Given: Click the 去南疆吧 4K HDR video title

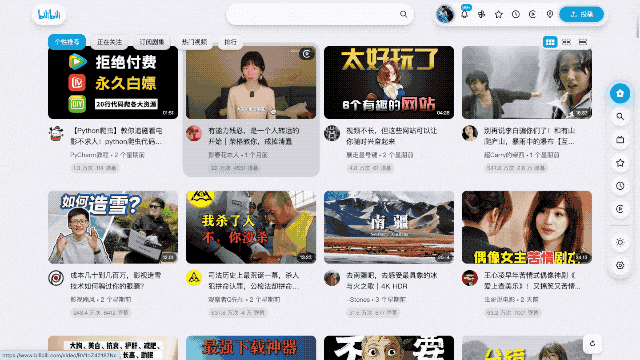Looking at the screenshot, I should [x=392, y=281].
